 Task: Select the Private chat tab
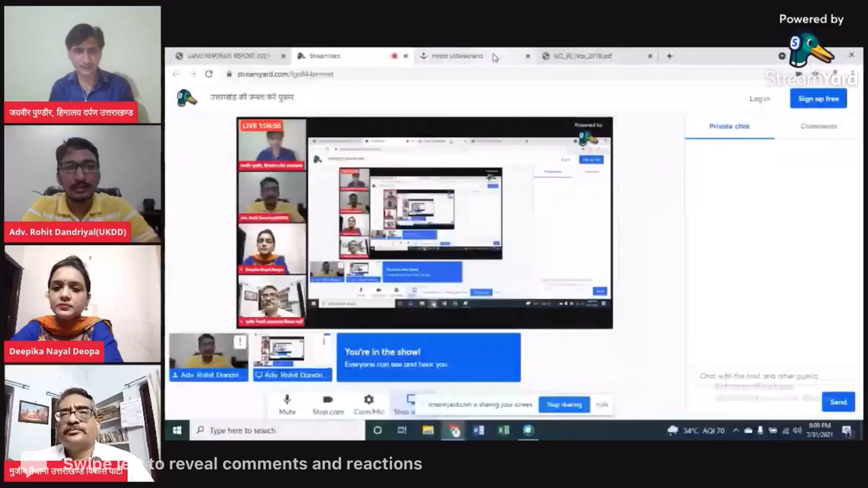point(729,126)
